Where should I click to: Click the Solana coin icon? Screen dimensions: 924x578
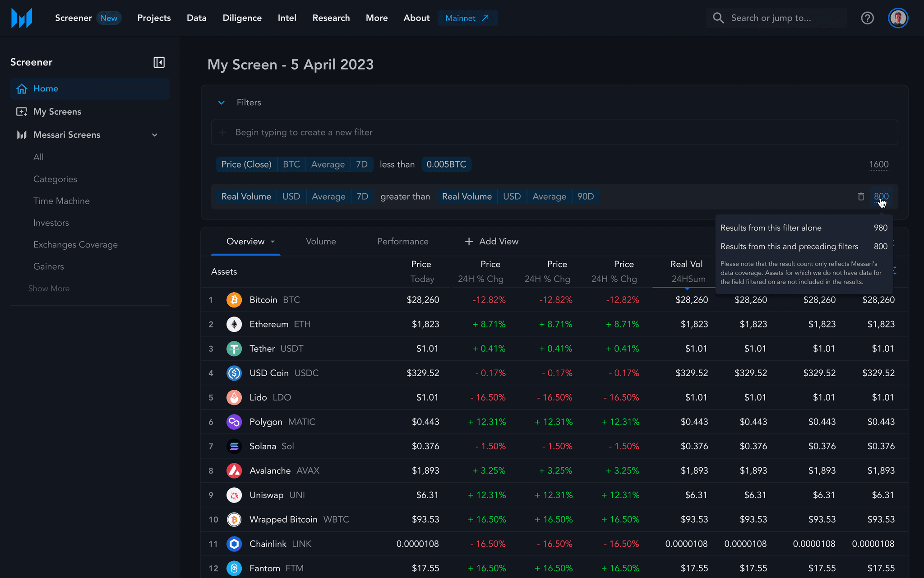tap(234, 446)
